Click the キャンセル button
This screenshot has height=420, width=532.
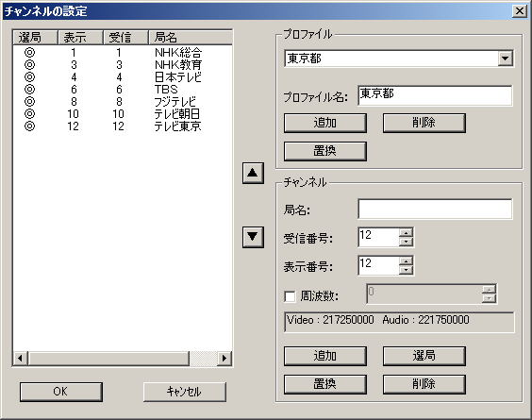185,392
